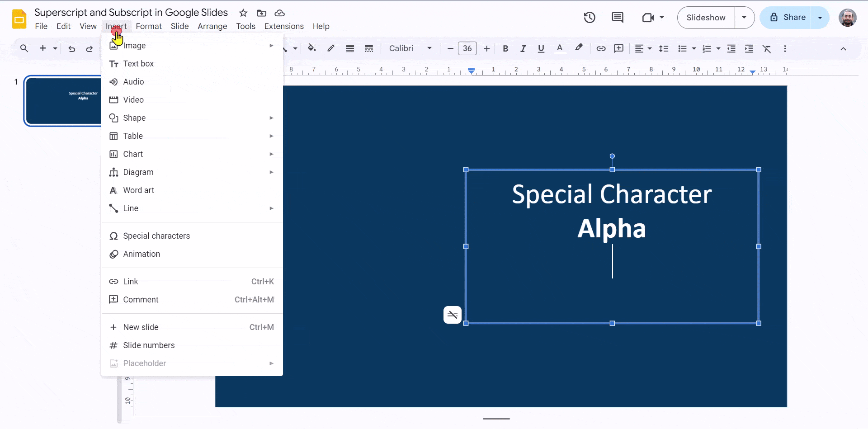This screenshot has height=429, width=868.
Task: Select the fill color tool
Action: (312, 48)
